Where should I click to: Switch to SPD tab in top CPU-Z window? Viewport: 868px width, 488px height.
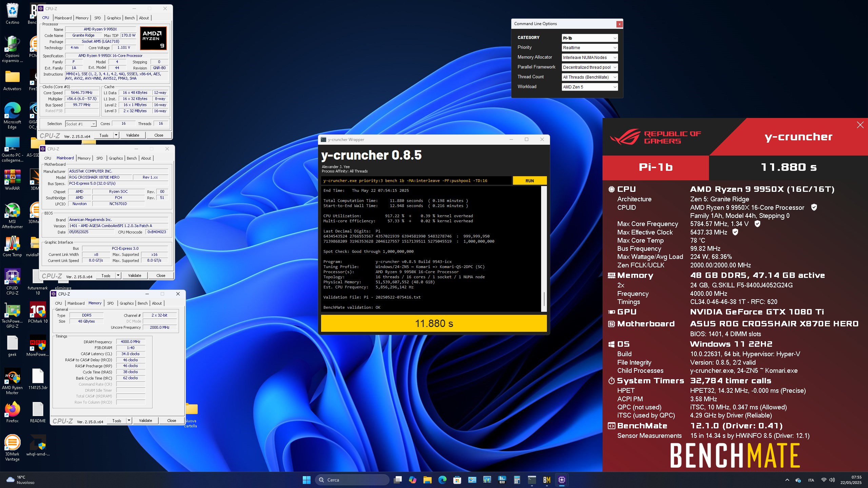pos(98,18)
